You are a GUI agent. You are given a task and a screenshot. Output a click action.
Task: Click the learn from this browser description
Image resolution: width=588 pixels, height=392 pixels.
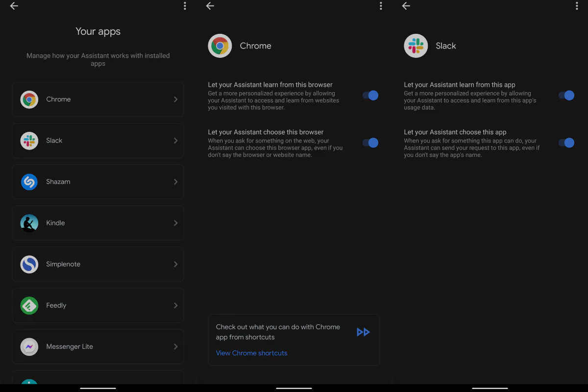273,100
